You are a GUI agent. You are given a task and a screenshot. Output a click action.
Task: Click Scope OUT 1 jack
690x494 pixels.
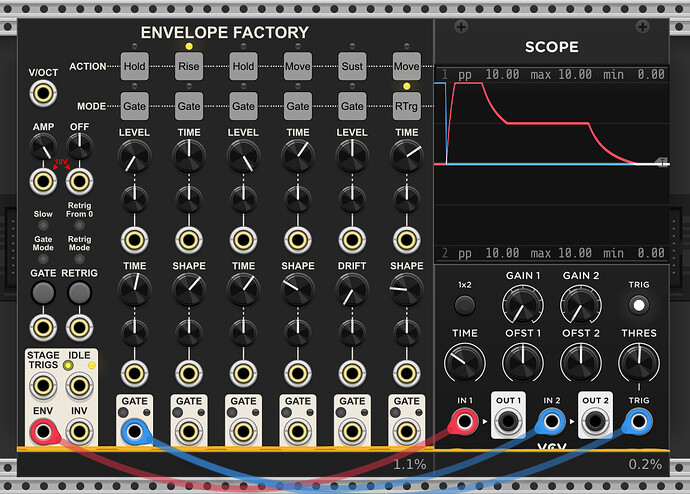[x=508, y=421]
